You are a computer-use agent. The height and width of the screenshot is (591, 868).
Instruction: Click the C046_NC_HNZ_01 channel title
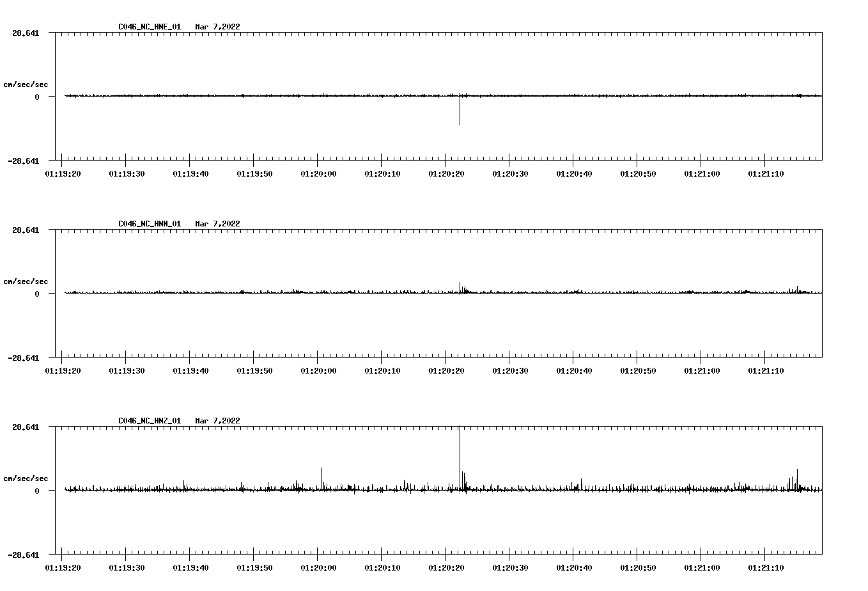pyautogui.click(x=150, y=421)
